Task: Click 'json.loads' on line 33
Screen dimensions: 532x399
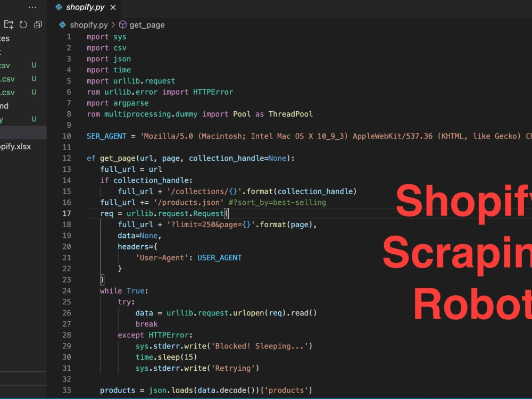Action: tap(171, 390)
